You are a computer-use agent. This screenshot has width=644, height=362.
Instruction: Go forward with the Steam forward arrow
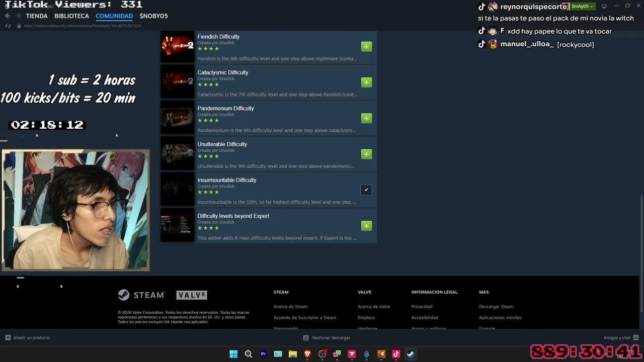pos(18,16)
